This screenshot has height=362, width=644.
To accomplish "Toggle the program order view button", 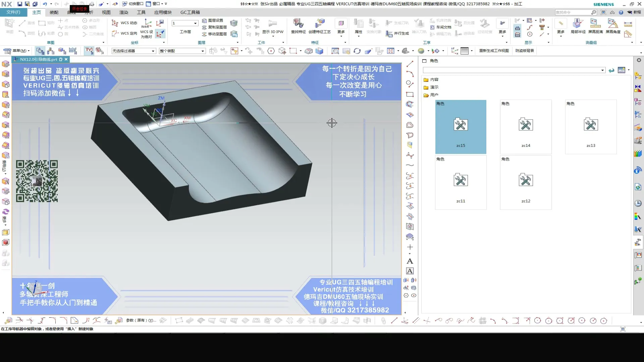I will pos(40,51).
